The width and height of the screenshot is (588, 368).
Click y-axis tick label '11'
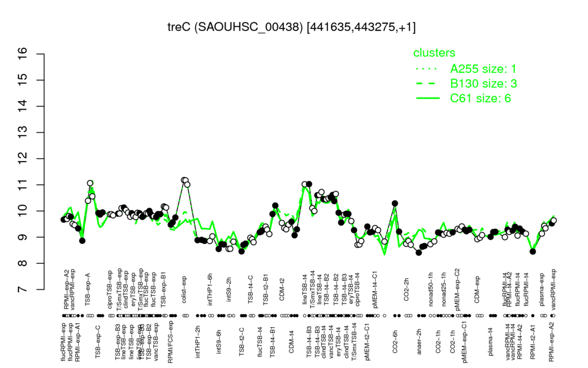tap(22, 185)
